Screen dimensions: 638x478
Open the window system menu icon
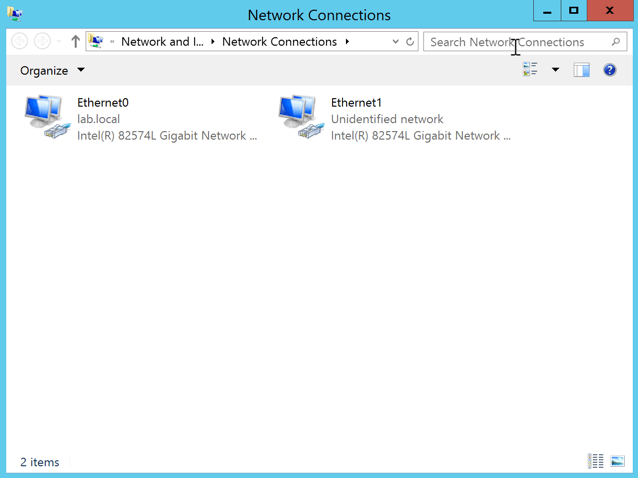15,14
